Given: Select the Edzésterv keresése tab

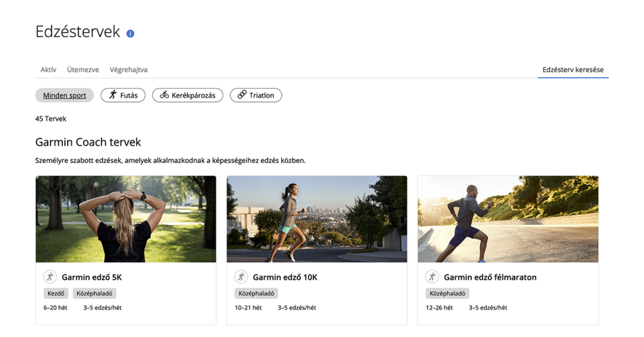Looking at the screenshot, I should [573, 69].
